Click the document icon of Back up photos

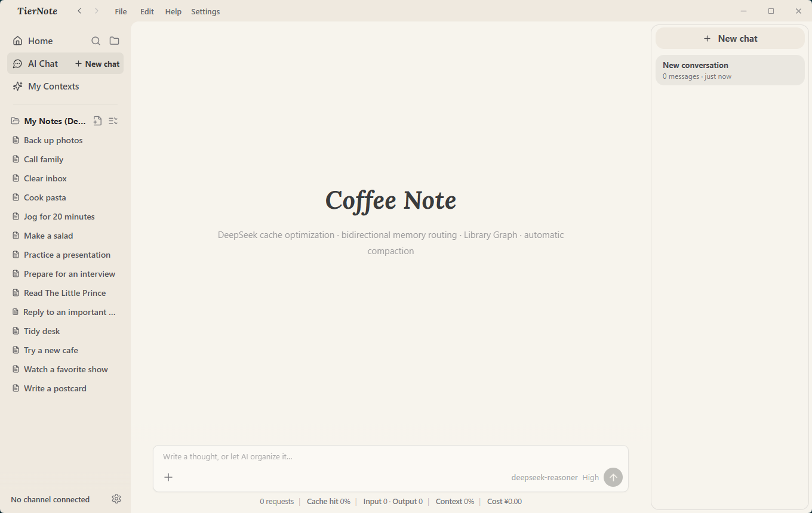tap(16, 140)
